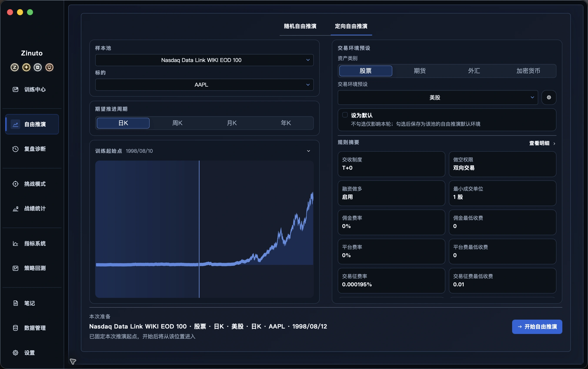Viewport: 588px width, 369px height.
Task: Click the star badge icon under Zinuto
Action: [26, 67]
